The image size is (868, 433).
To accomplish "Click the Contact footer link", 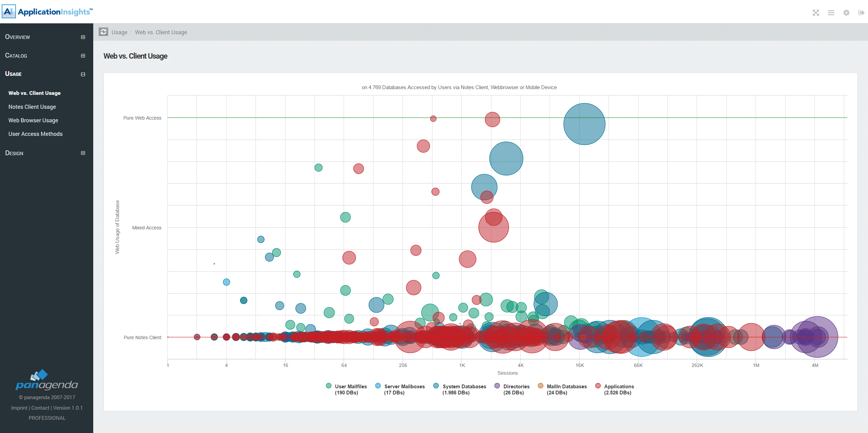I will [x=40, y=408].
